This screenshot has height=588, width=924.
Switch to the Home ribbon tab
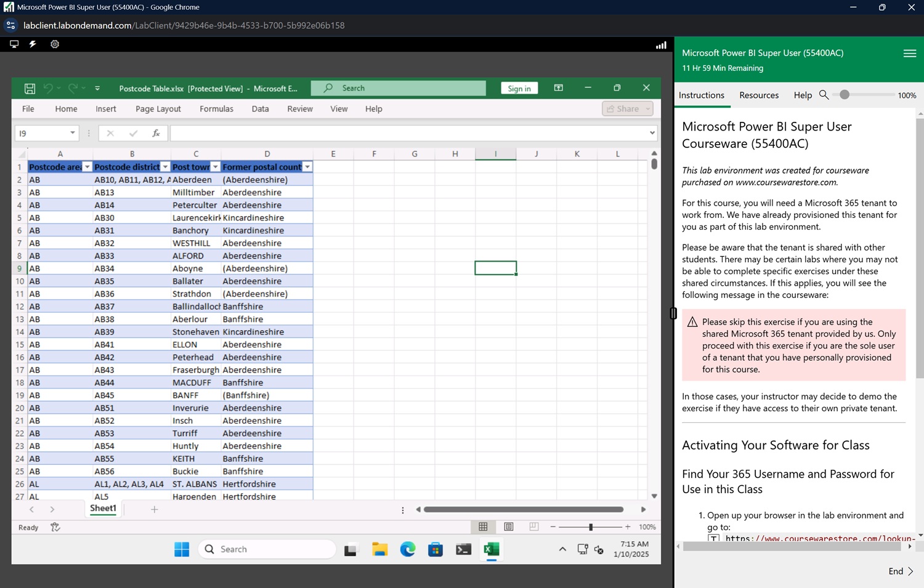coord(66,108)
